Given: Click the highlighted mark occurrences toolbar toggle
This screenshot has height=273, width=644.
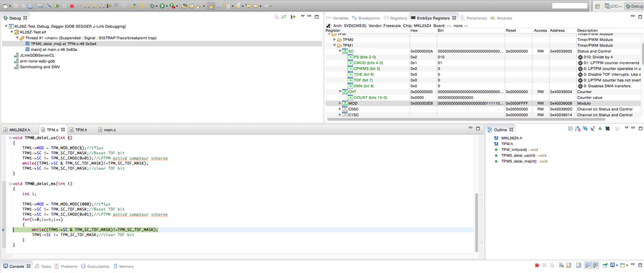Looking at the screenshot, I should tap(211, 6).
